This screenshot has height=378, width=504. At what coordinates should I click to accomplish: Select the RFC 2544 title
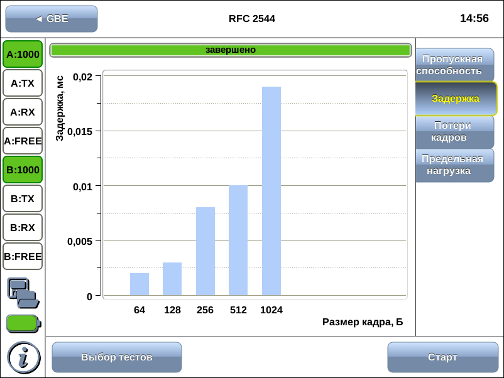[252, 19]
